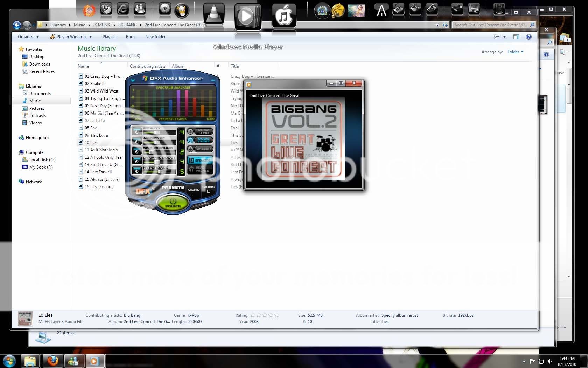Image resolution: width=588 pixels, height=368 pixels.
Task: Click Burn in the toolbar
Action: (130, 37)
